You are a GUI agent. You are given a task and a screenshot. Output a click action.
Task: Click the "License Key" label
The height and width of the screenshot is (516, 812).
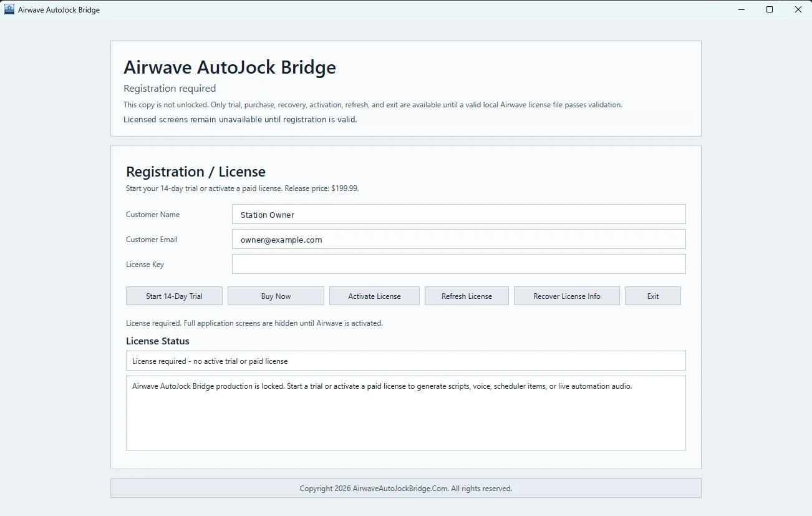tap(145, 265)
